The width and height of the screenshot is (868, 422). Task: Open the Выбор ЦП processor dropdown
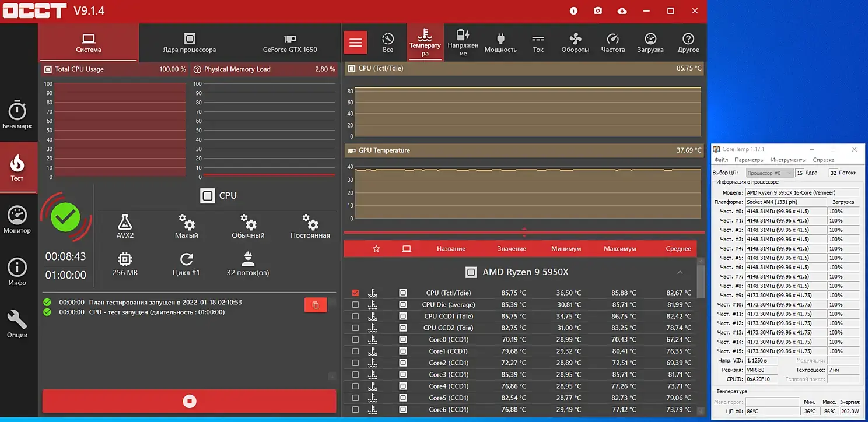(x=770, y=173)
